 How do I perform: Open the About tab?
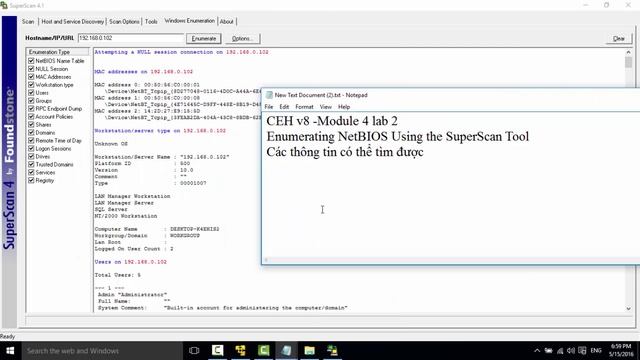tap(227, 21)
